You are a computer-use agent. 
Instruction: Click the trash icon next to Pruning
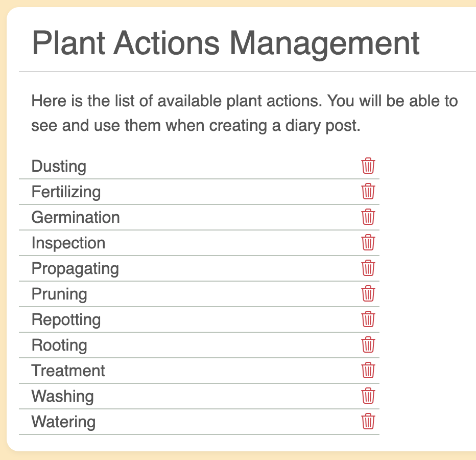368,294
